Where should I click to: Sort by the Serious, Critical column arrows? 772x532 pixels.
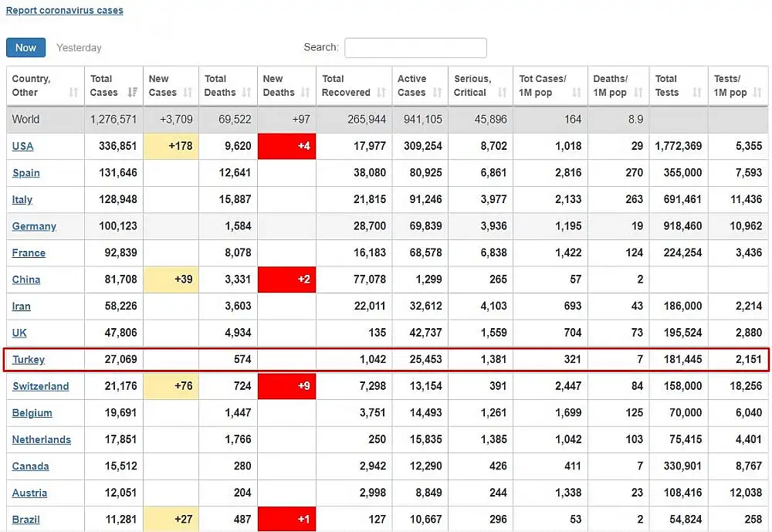(x=503, y=92)
